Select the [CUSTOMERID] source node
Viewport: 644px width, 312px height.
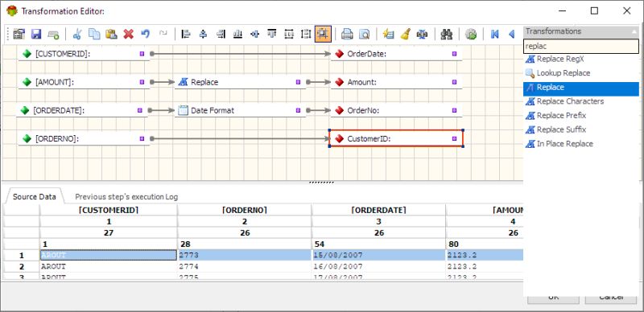point(84,54)
